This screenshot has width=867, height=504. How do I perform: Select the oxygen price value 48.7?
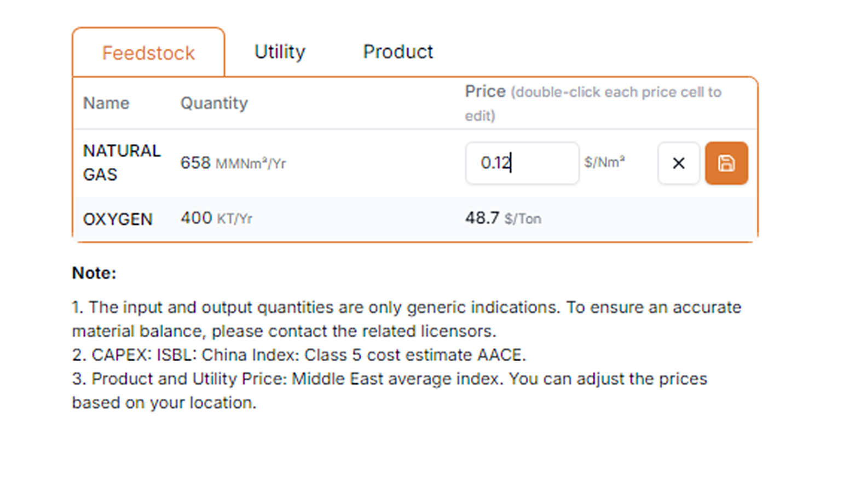482,218
